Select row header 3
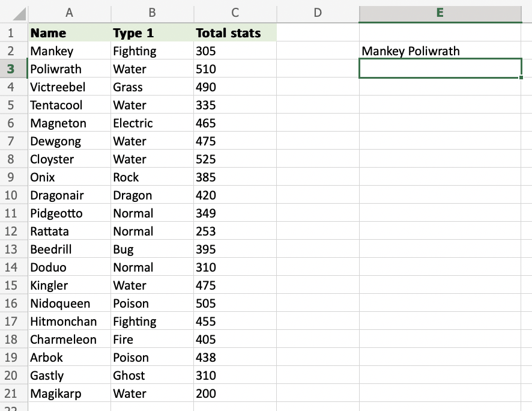Screen dimensions: 532x411 tap(13, 68)
